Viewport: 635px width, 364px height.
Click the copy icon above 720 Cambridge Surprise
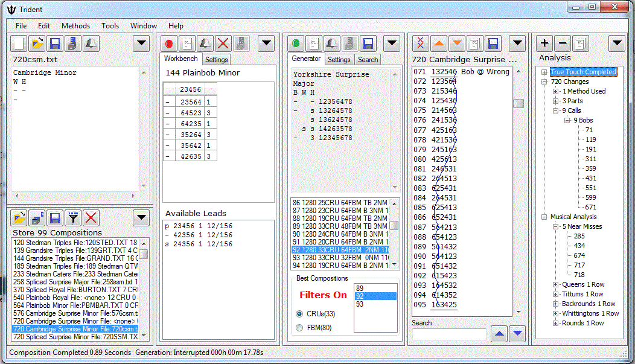point(475,43)
